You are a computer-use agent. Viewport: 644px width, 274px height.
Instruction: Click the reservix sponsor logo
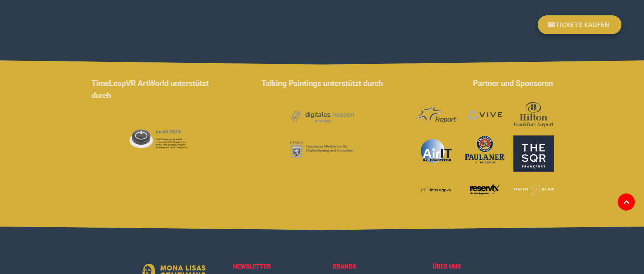[484, 189]
